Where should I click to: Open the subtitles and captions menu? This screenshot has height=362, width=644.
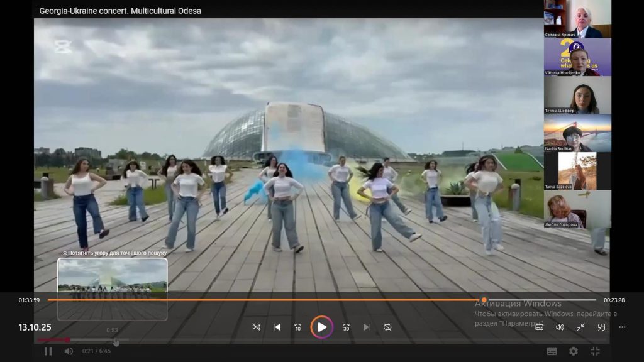[539, 327]
